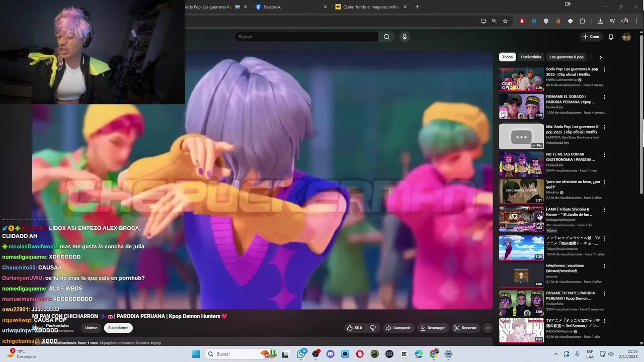This screenshot has height=362, width=644.
Task: Open the Soda Pop Netflix clip thumbnail
Action: (x=521, y=78)
